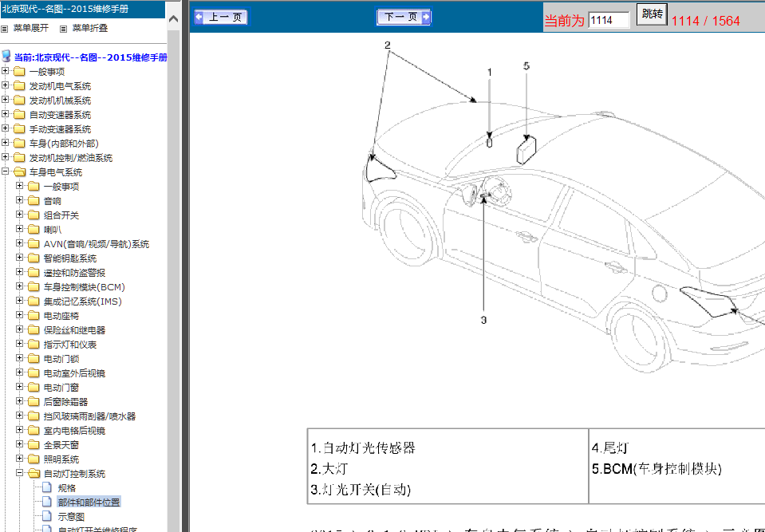This screenshot has width=765, height=532.
Task: Click folder icon of 照明系统
Action: point(34,459)
